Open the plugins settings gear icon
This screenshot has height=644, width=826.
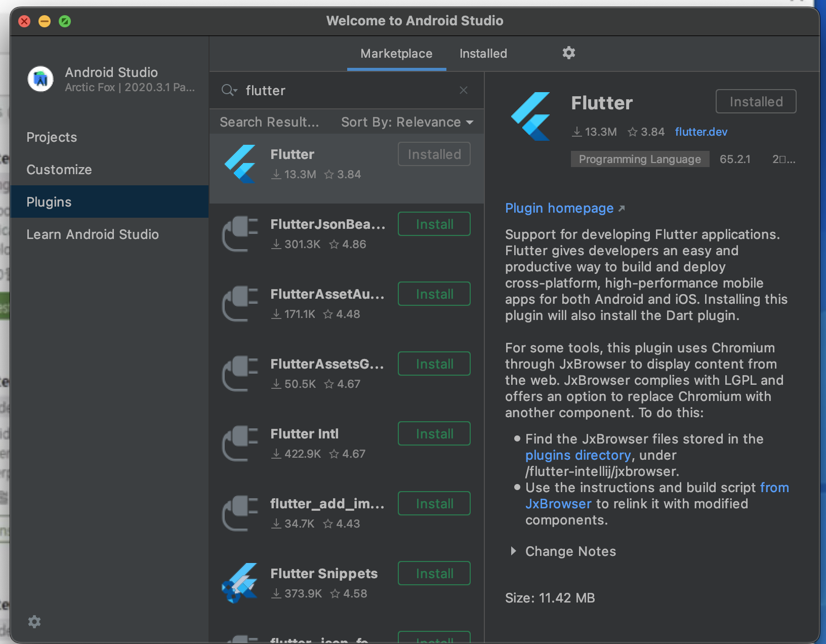569,53
